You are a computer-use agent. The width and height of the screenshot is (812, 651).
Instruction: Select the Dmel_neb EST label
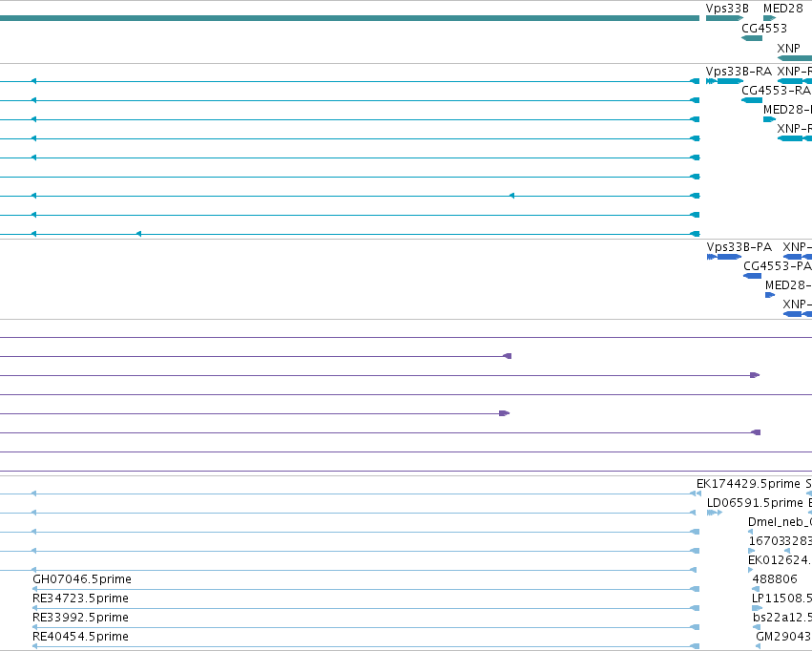780,521
